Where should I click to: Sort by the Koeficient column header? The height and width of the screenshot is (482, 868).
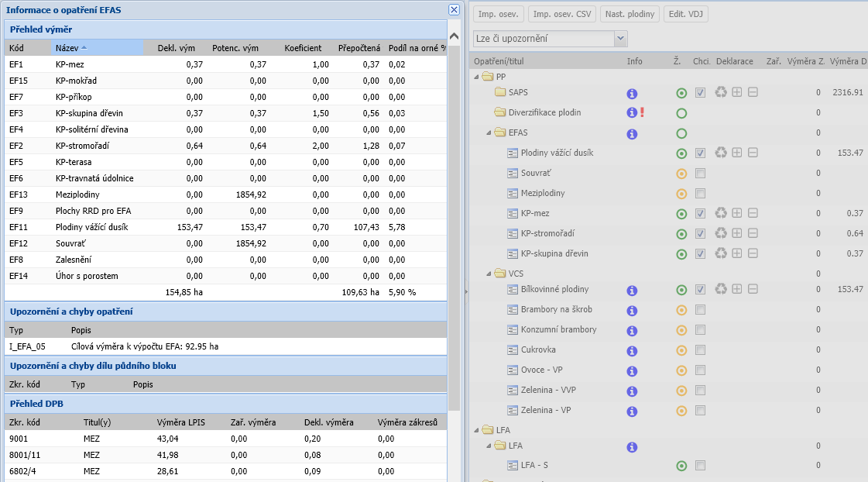(x=303, y=47)
